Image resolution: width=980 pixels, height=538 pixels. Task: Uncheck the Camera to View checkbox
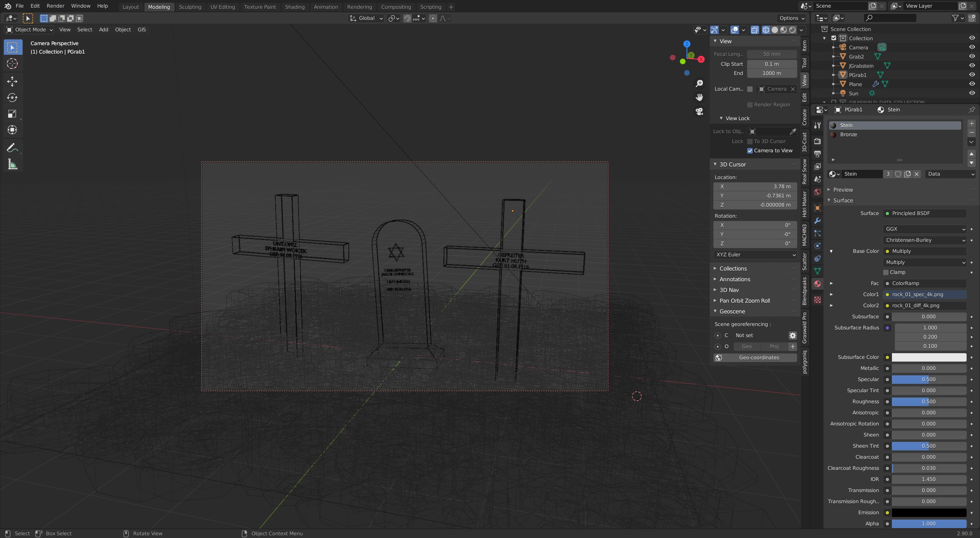750,151
